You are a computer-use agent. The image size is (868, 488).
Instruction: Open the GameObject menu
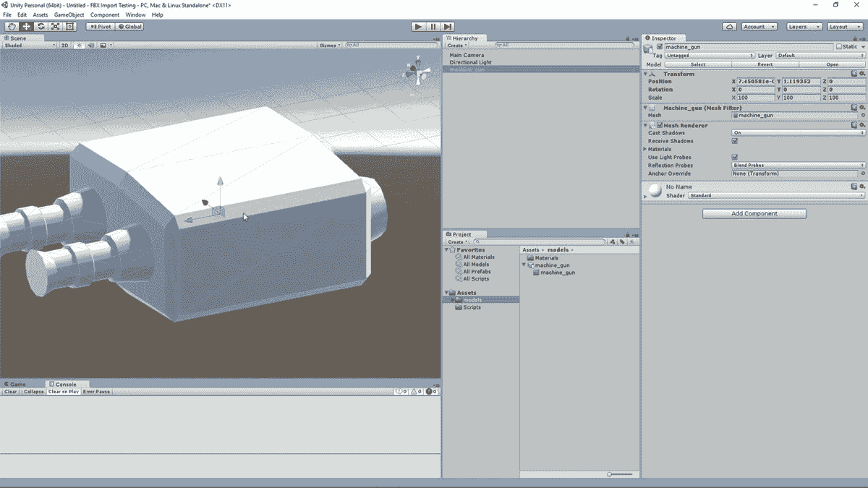coord(68,14)
